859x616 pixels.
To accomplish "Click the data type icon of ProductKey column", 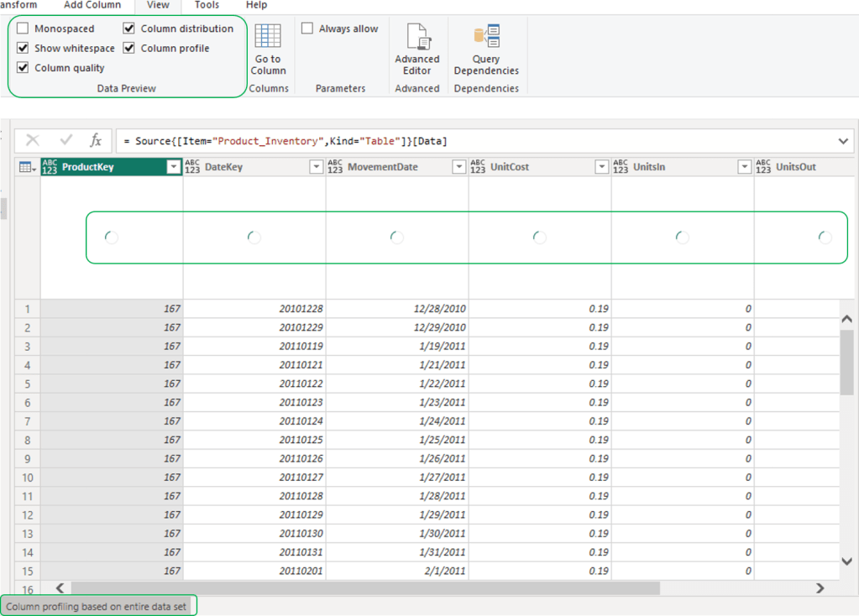I will point(50,167).
